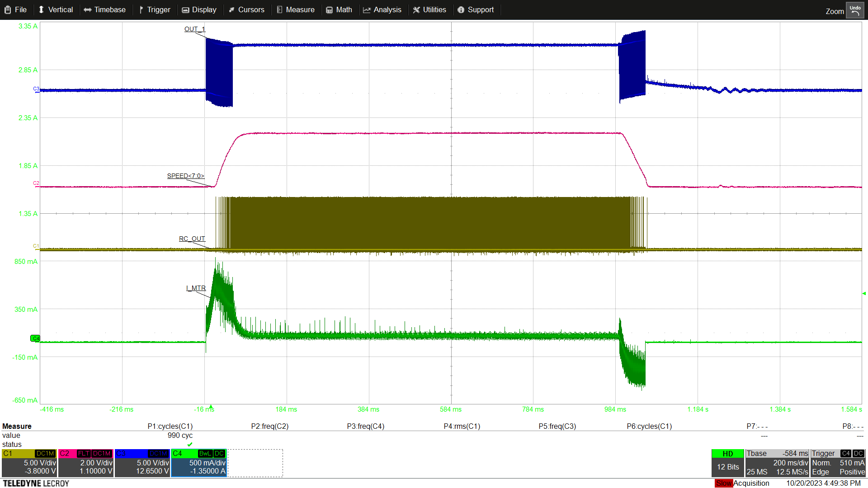This screenshot has height=488, width=868.
Task: Click the -3.8000 V offset value on C1
Action: coord(40,471)
